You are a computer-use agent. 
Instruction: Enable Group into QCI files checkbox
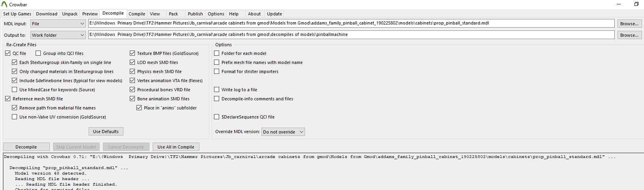(x=38, y=53)
